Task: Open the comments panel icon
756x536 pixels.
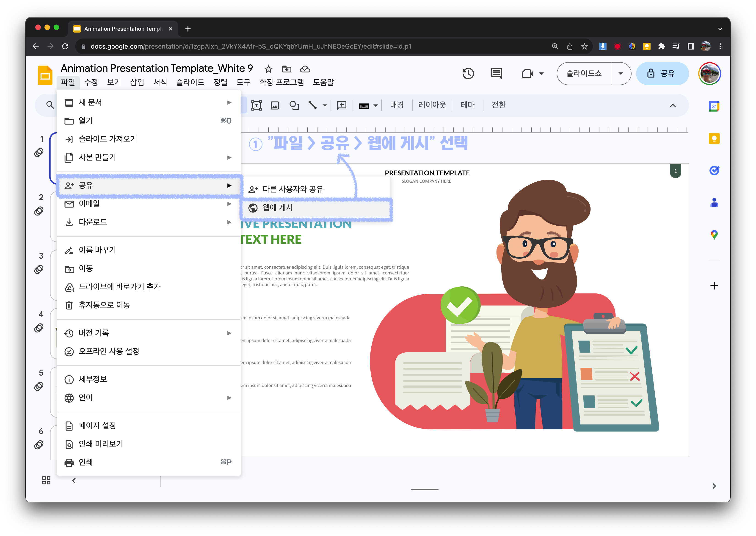Action: click(496, 74)
